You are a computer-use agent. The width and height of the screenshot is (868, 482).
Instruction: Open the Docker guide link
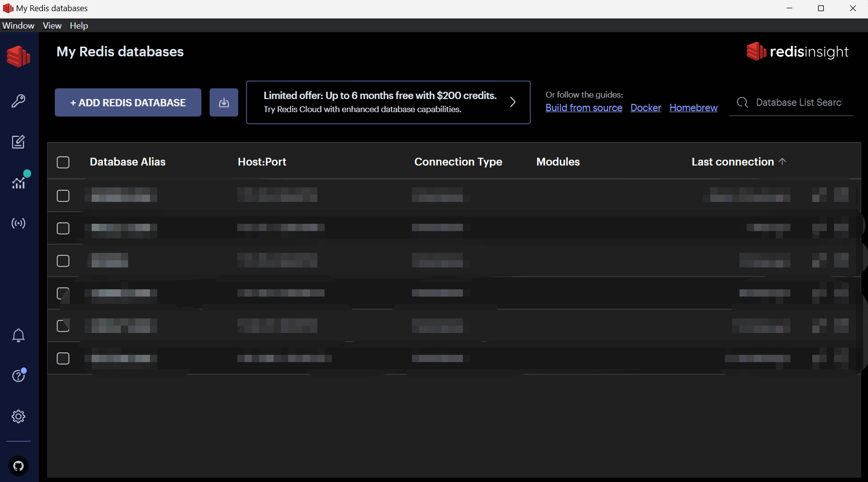(x=646, y=108)
